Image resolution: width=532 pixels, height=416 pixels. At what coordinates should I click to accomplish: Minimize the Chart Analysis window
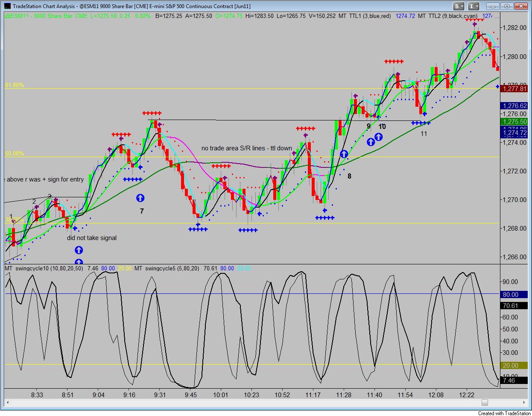[x=494, y=6]
